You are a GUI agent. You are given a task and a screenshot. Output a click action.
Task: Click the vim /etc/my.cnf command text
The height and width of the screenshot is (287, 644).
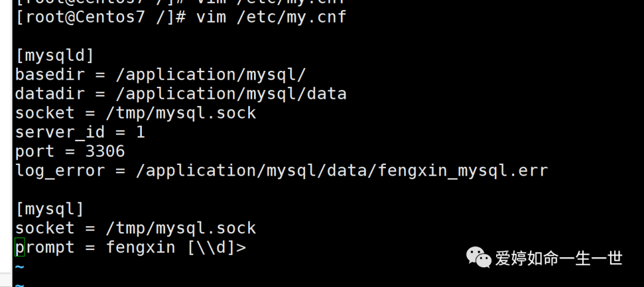(x=271, y=17)
